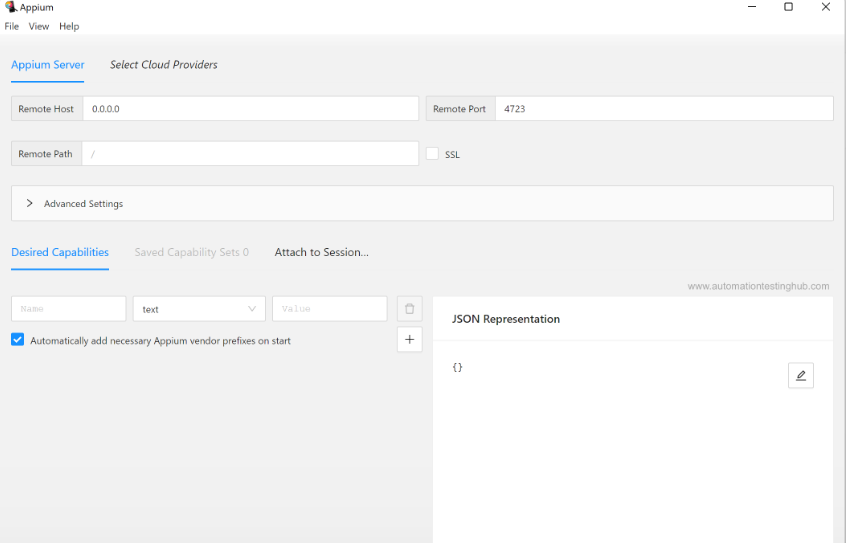This screenshot has width=846, height=543.
Task: Maximize the Appium window
Action: [x=788, y=7]
